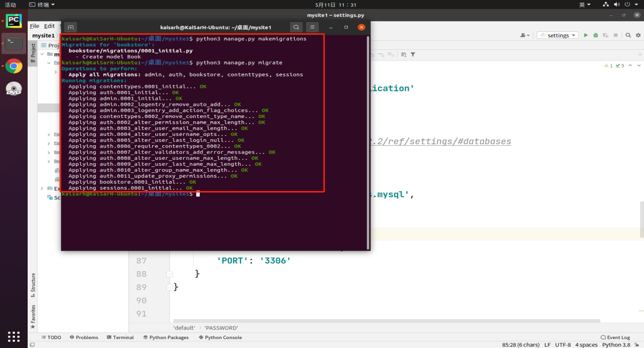Open PyCharm from the Ubuntu dock
This screenshot has width=644, height=348.
click(14, 20)
